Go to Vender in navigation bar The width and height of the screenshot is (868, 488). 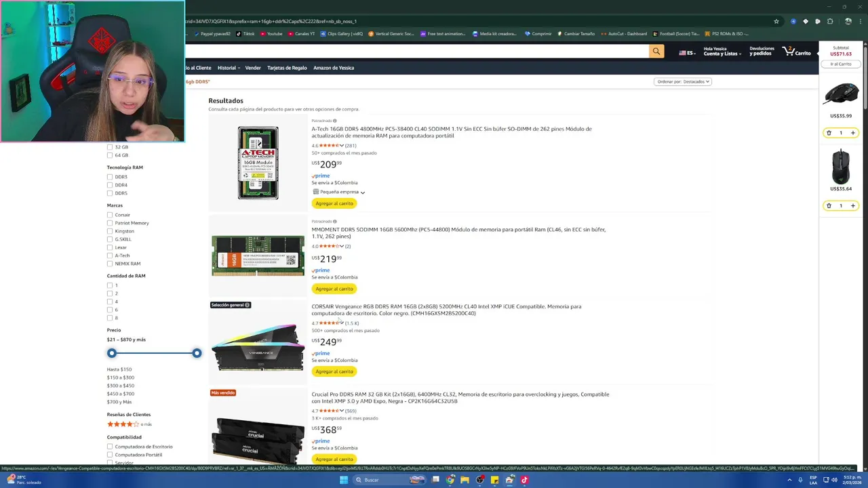(x=253, y=68)
